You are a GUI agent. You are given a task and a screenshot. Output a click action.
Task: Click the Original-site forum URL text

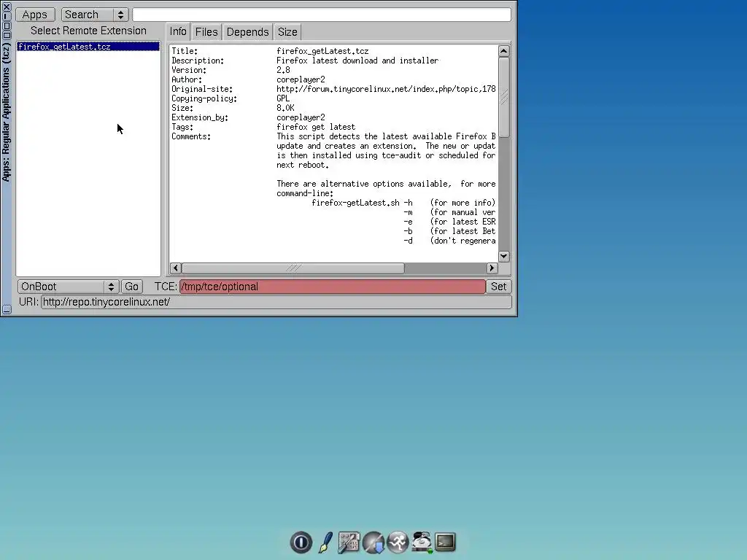[387, 89]
